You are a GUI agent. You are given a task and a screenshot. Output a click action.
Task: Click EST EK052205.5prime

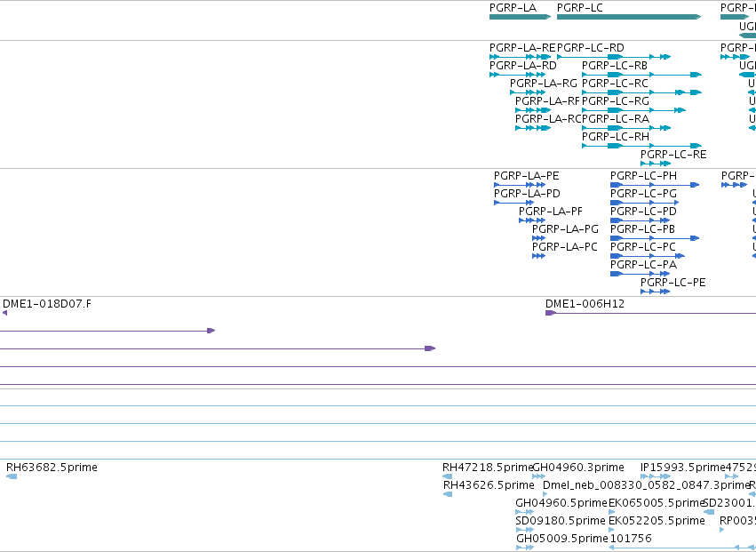(x=611, y=530)
